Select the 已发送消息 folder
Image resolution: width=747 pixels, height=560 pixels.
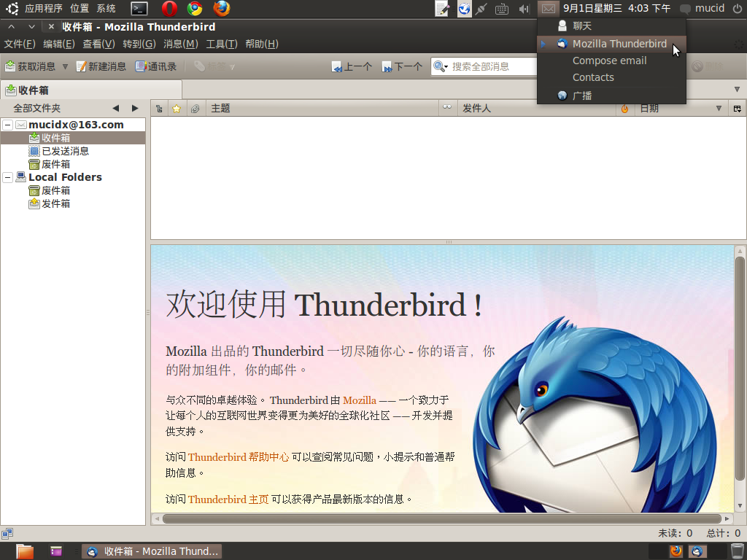tap(65, 151)
